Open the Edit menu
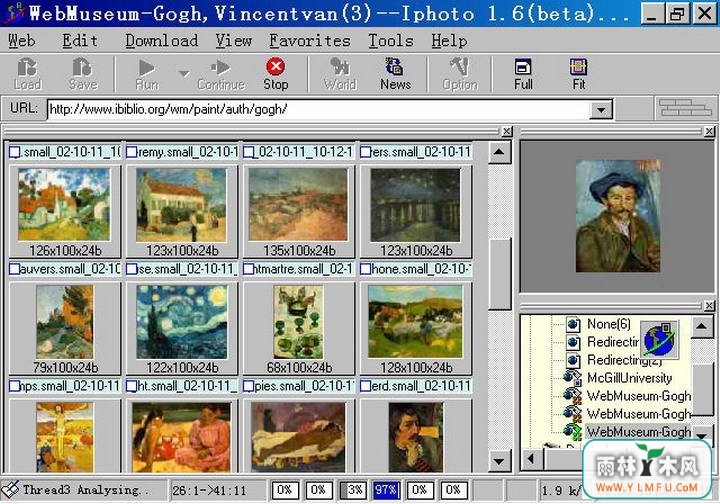 pos(80,41)
